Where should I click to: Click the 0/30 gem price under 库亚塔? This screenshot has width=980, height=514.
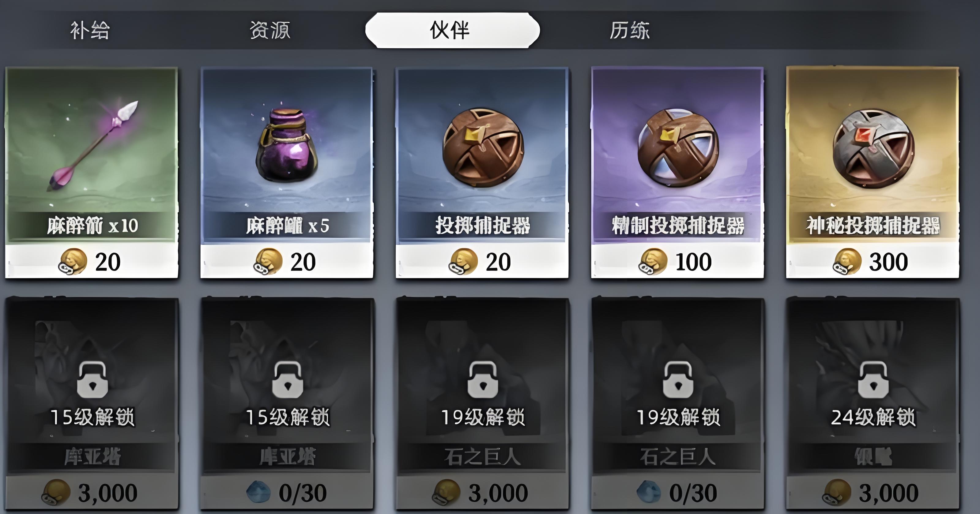click(x=287, y=493)
